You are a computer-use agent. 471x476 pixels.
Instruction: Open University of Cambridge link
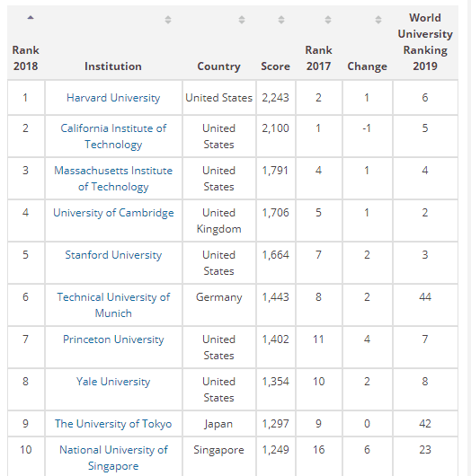[113, 213]
